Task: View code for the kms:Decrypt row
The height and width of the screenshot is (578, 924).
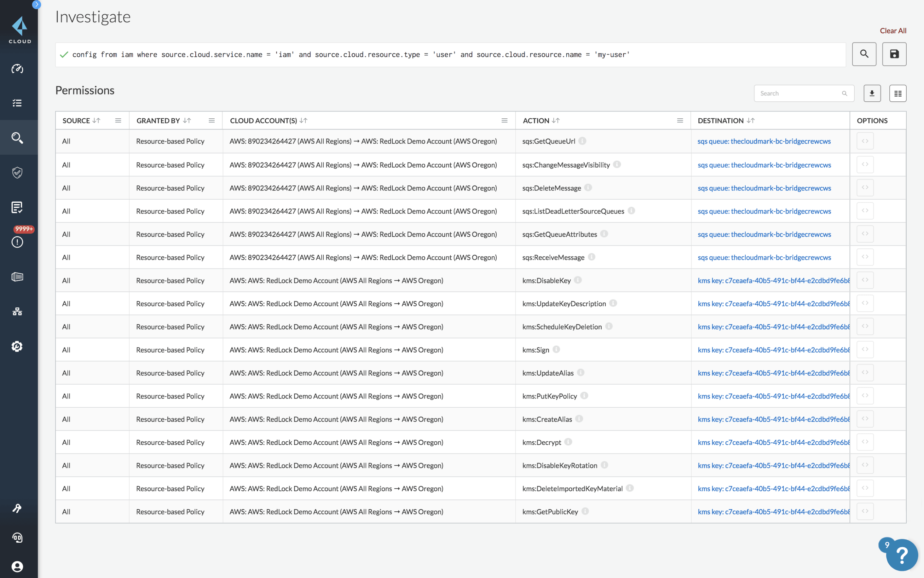Action: point(865,442)
